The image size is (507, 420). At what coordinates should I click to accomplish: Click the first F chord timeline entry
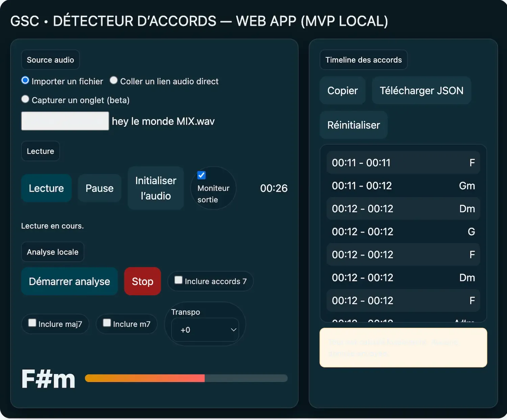[x=403, y=163]
